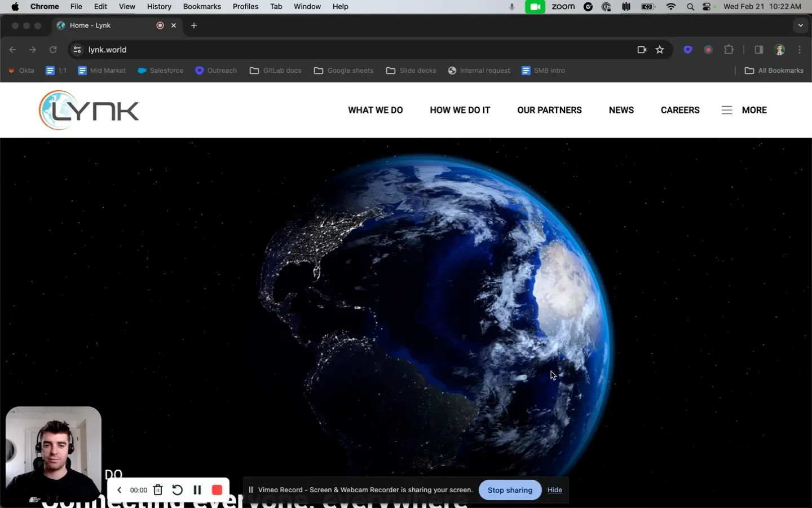
Task: Toggle the Chrome side panel icon
Action: coord(759,50)
